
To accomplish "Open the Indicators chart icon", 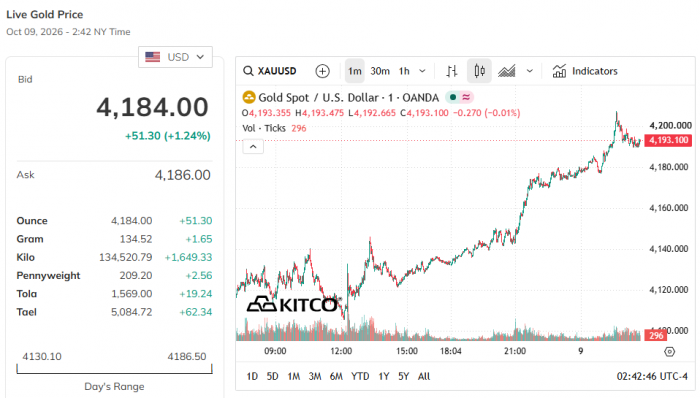I will click(559, 71).
